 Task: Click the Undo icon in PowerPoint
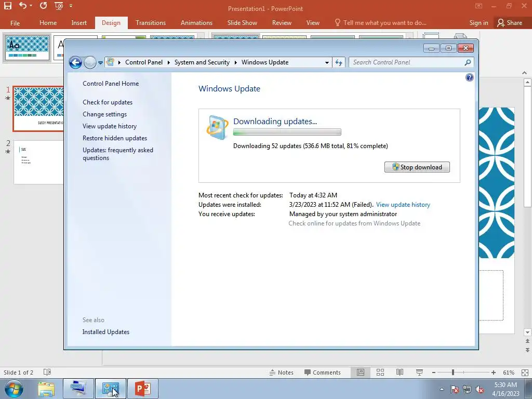pos(23,5)
